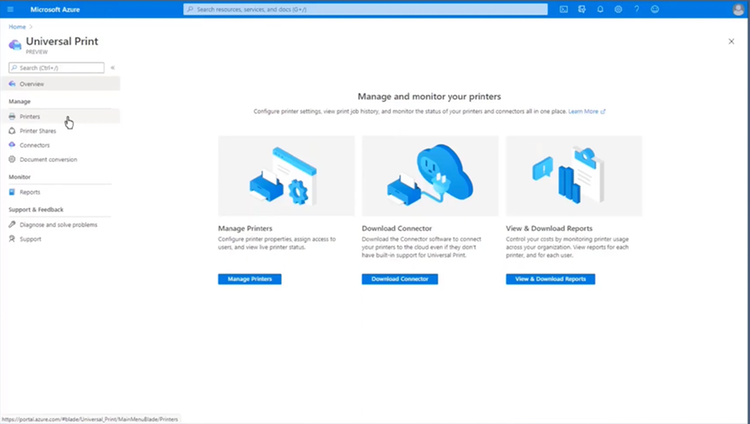Open the account avatar menu
The width and height of the screenshot is (750, 424).
738,9
